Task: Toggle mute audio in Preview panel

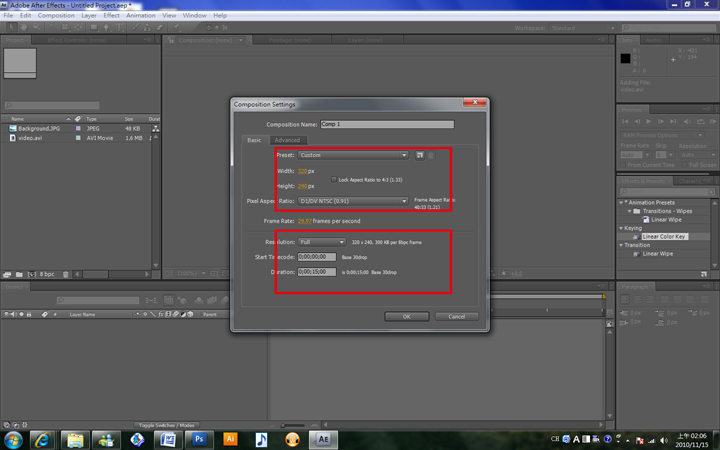Action: 687,122
